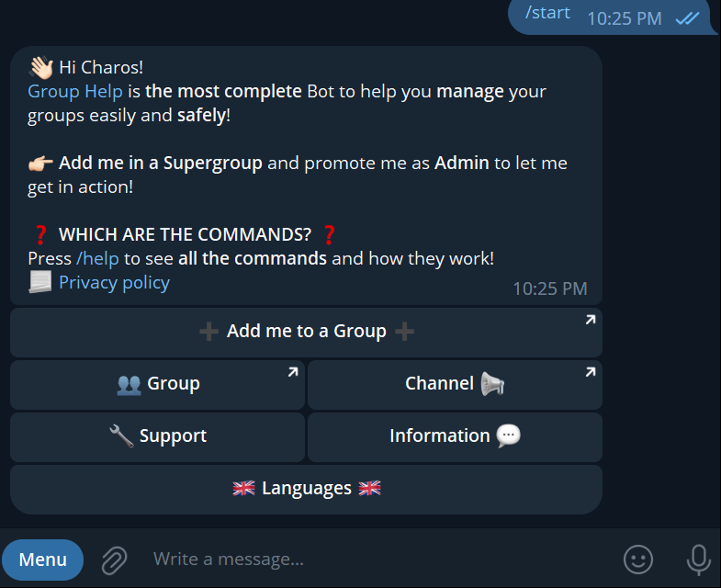Select the Support button with wrench
721x588 pixels.
pyautogui.click(x=157, y=437)
